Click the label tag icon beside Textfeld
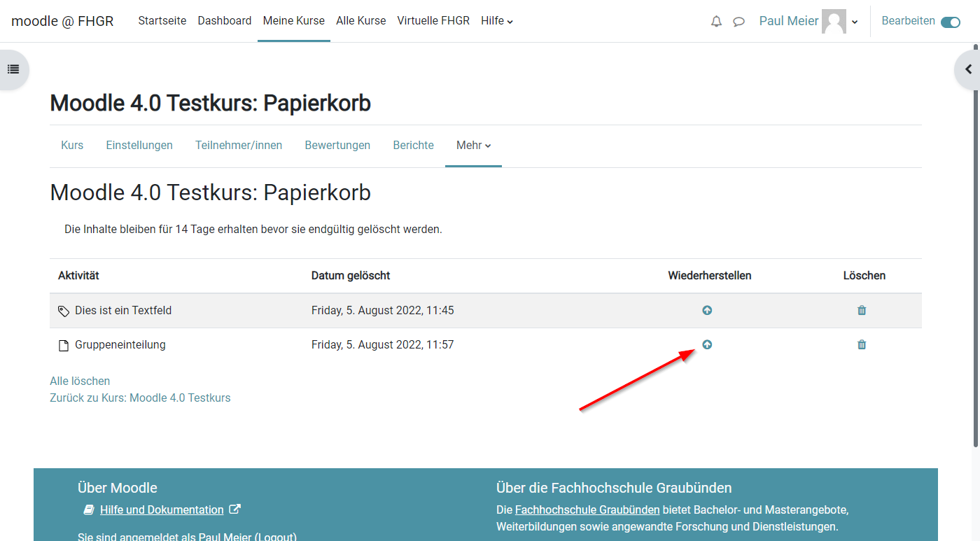The height and width of the screenshot is (541, 980). coord(64,311)
